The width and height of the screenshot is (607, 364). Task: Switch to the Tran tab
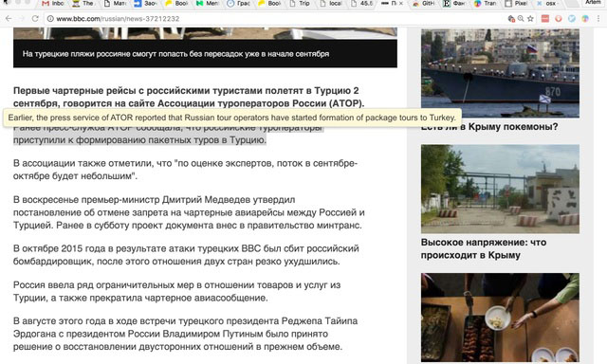click(x=486, y=4)
